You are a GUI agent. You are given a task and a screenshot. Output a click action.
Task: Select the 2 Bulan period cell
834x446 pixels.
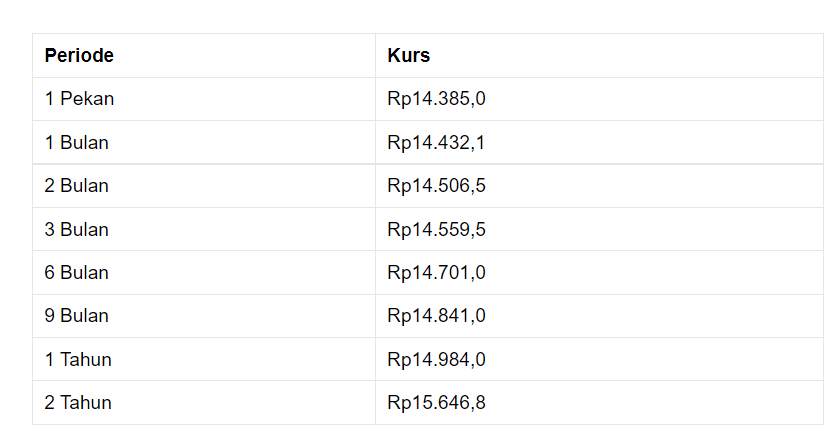tap(204, 186)
